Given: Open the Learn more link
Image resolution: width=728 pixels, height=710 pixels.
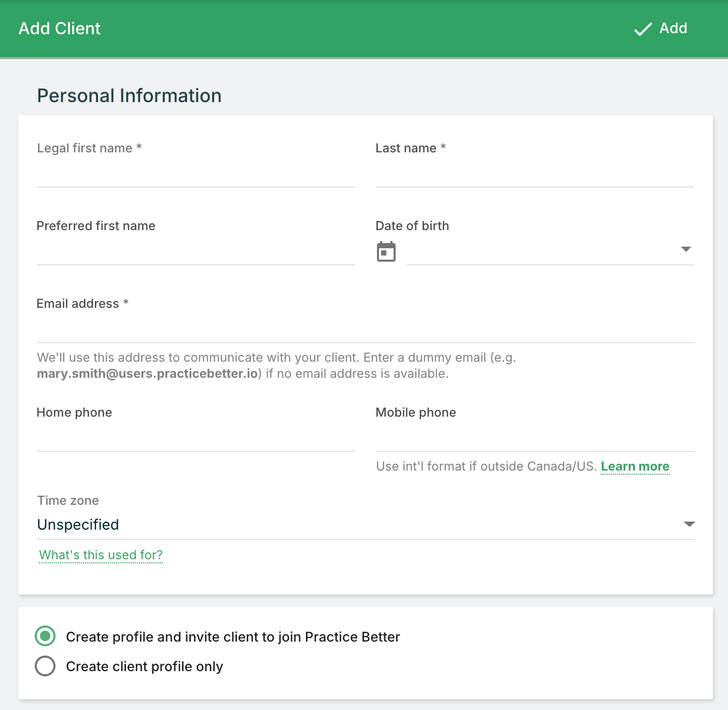Looking at the screenshot, I should 635,466.
